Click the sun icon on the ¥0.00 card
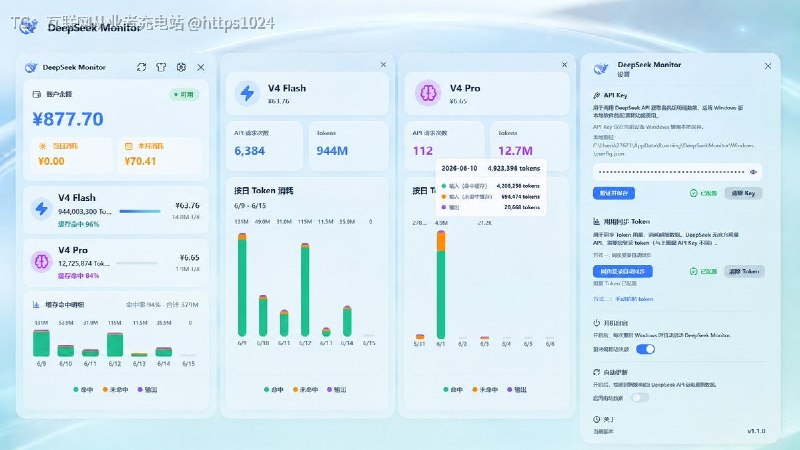800x450 pixels. click(x=42, y=146)
